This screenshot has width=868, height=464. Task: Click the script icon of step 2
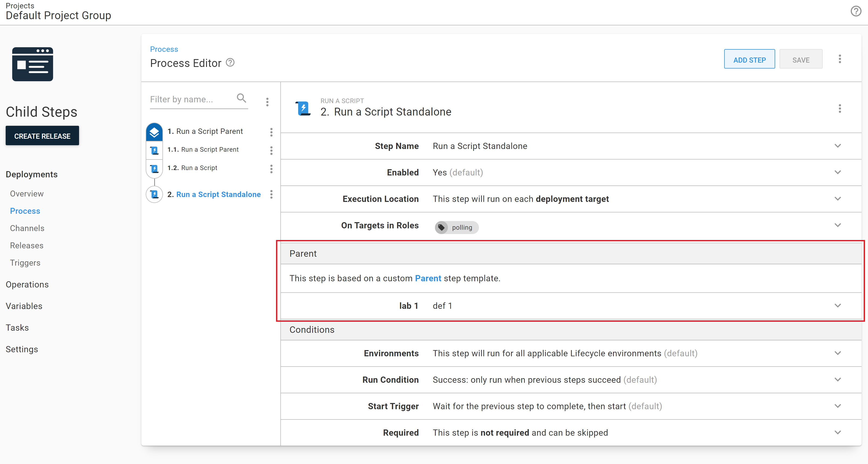pyautogui.click(x=154, y=194)
